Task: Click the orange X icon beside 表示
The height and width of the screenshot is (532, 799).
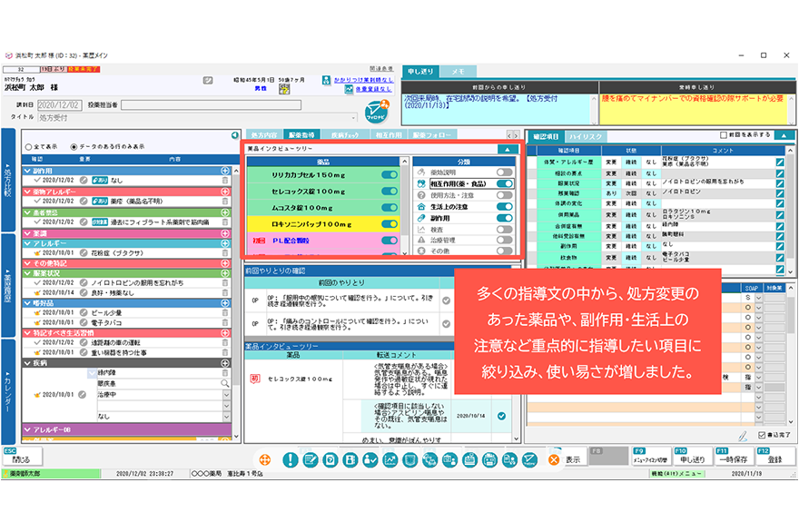Action: coord(553,460)
